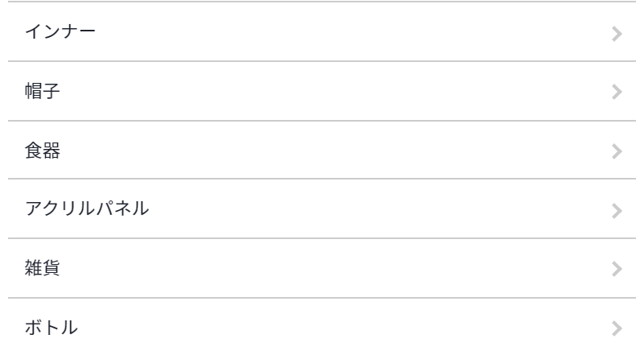Screen dimensions: 644x355
Task: Choose the ボトル text label
Action: click(52, 328)
